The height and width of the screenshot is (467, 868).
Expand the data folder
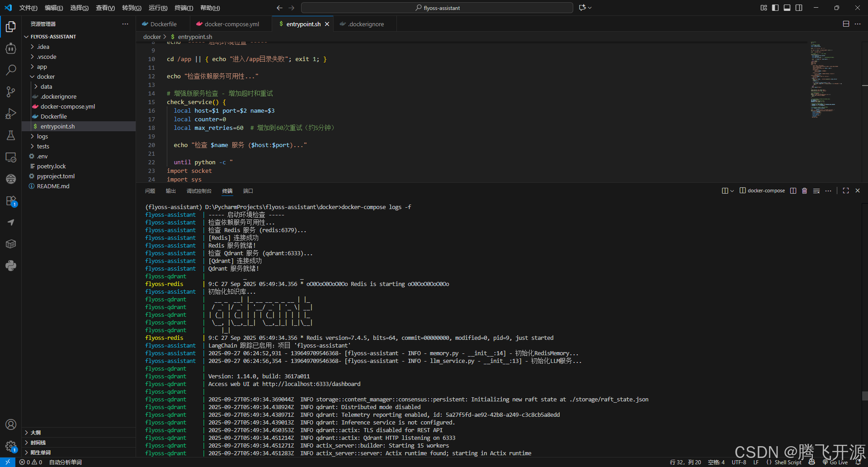coord(79,86)
